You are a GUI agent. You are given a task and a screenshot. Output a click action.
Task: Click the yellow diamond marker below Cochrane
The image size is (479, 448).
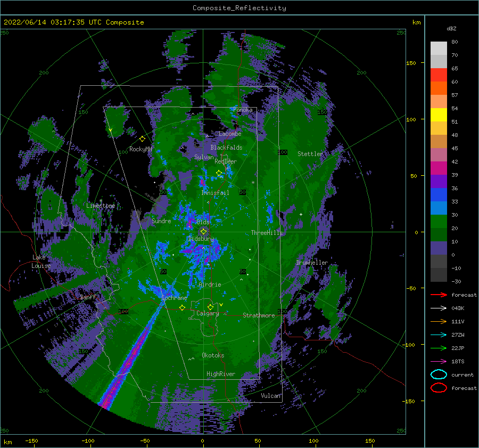pyautogui.click(x=182, y=307)
